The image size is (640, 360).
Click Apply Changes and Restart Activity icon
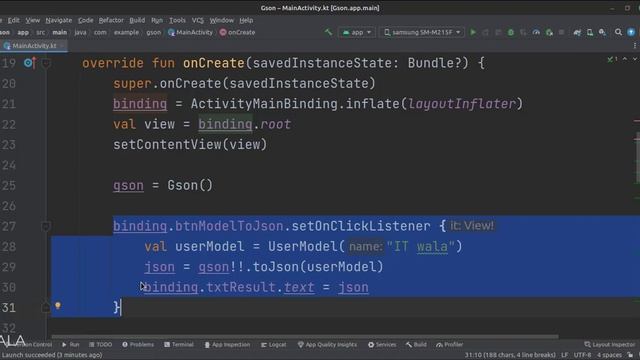pos(485,32)
